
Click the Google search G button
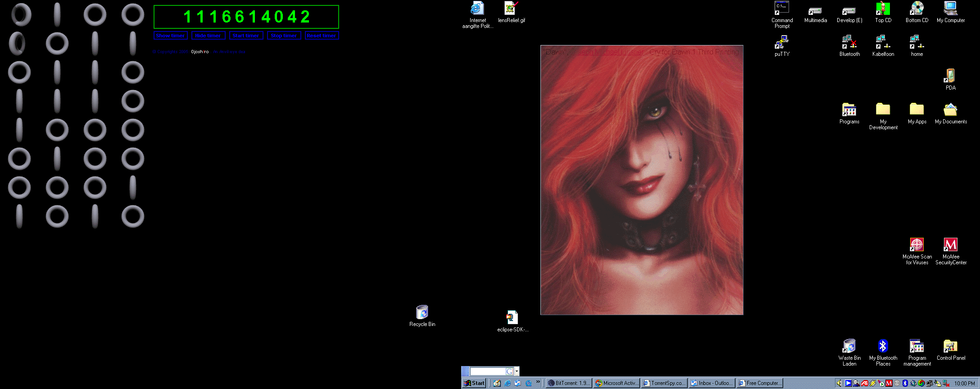509,371
